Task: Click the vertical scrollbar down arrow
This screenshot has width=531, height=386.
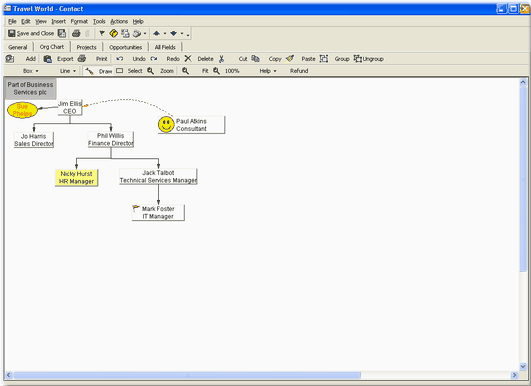Action: click(523, 366)
